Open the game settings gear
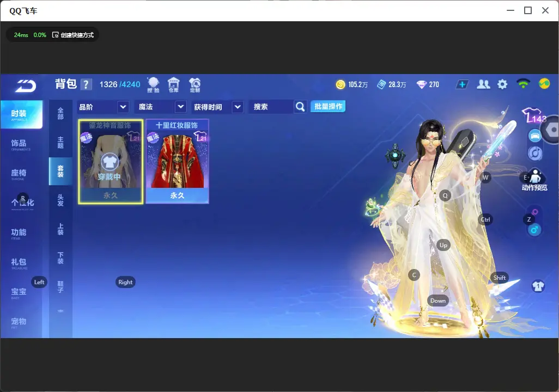559x392 pixels. tap(502, 84)
